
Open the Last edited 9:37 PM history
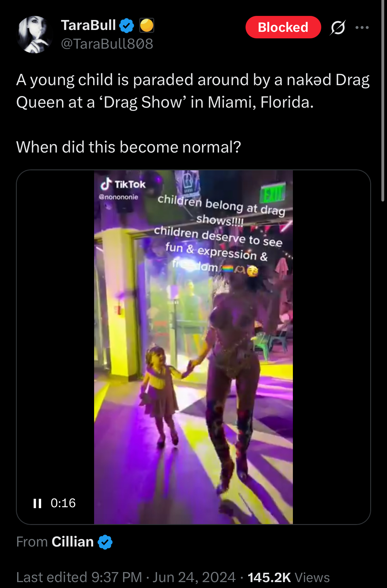click(79, 577)
